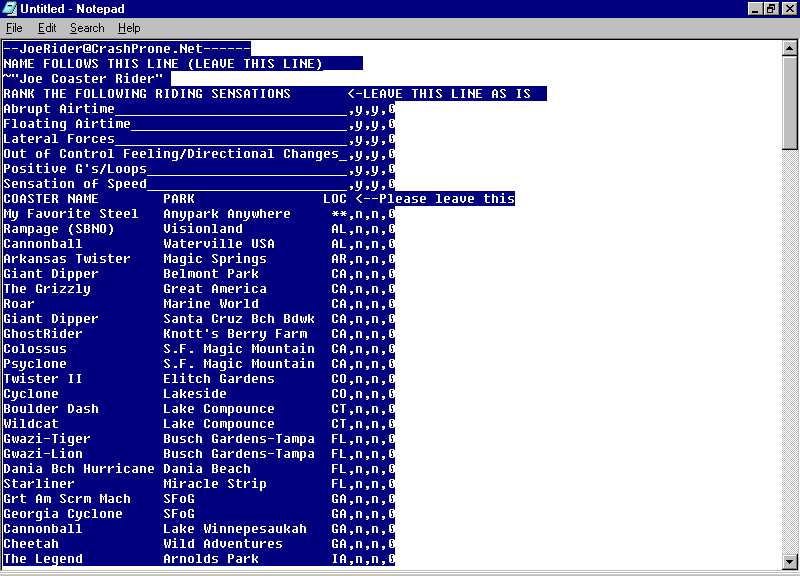The height and width of the screenshot is (576, 800).
Task: Open the Help menu
Action: (130, 28)
